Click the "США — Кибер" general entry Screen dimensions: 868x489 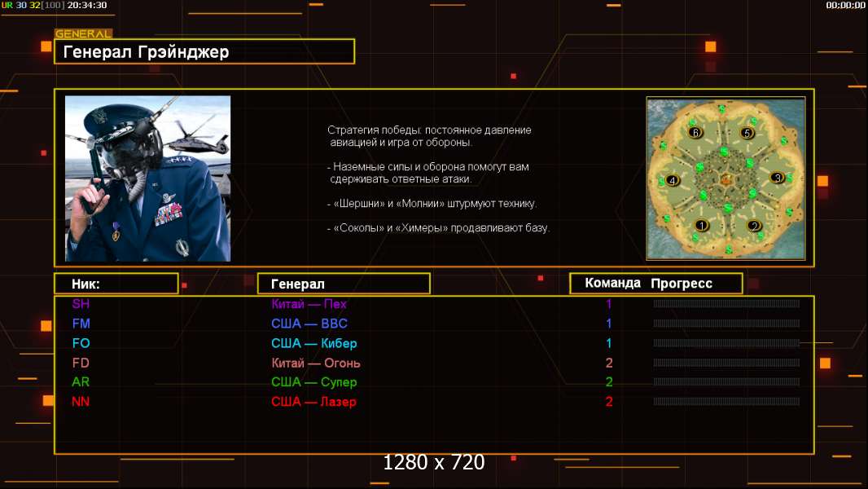point(313,343)
